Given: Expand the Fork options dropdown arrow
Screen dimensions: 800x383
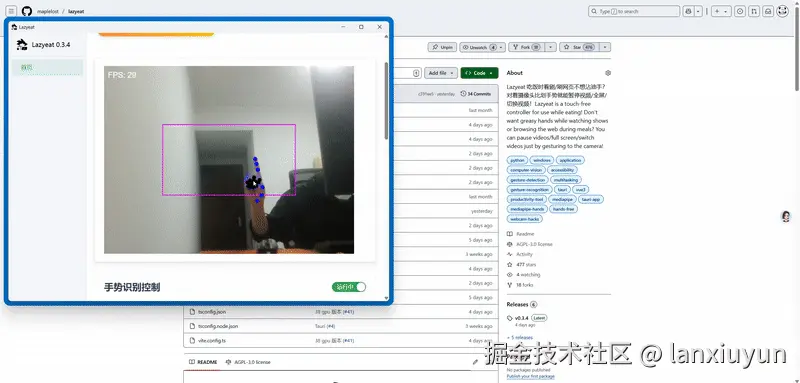Looking at the screenshot, I should coord(551,47).
